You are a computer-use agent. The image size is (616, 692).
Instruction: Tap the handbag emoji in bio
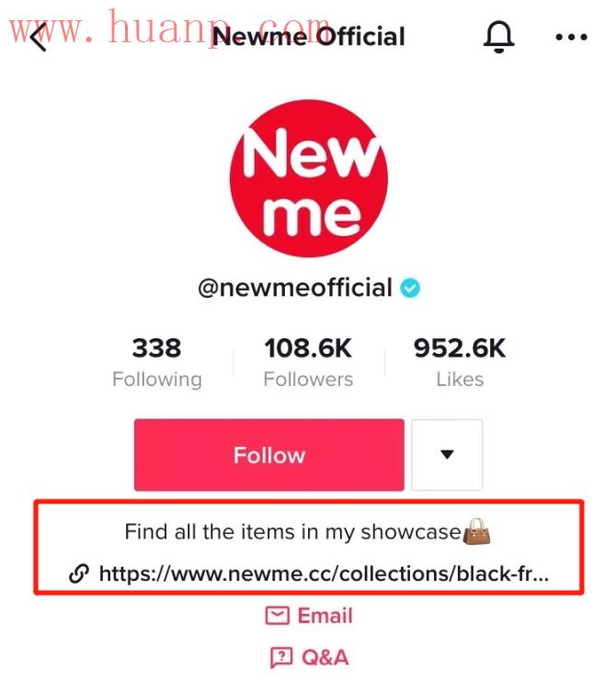point(476,531)
